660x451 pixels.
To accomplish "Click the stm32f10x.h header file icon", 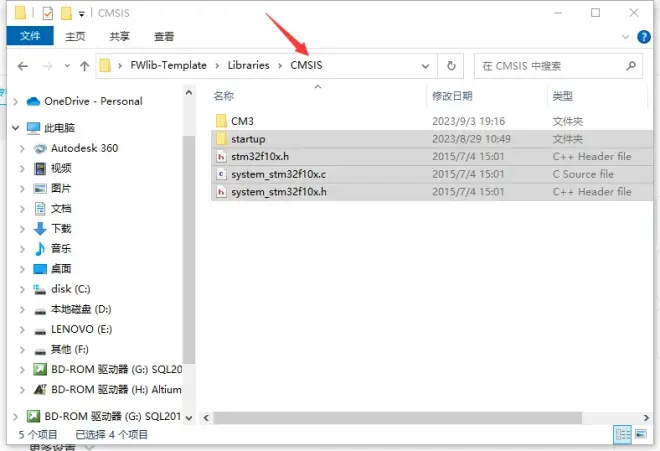I will click(221, 157).
